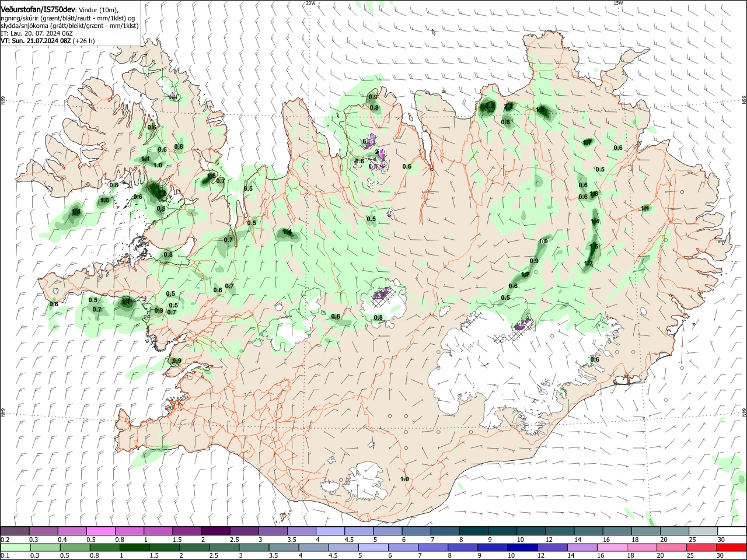Click the '(+26 h)' forecast offset text

pos(84,41)
